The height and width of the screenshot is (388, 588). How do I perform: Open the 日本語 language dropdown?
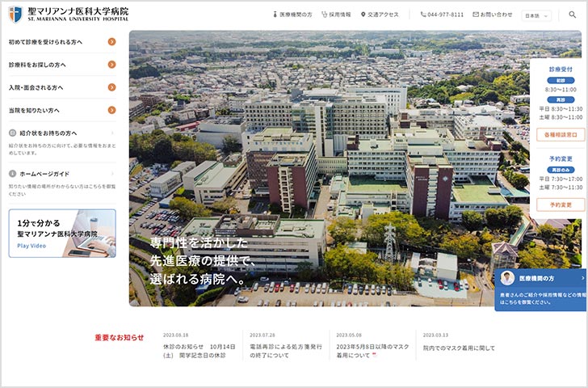(x=536, y=15)
